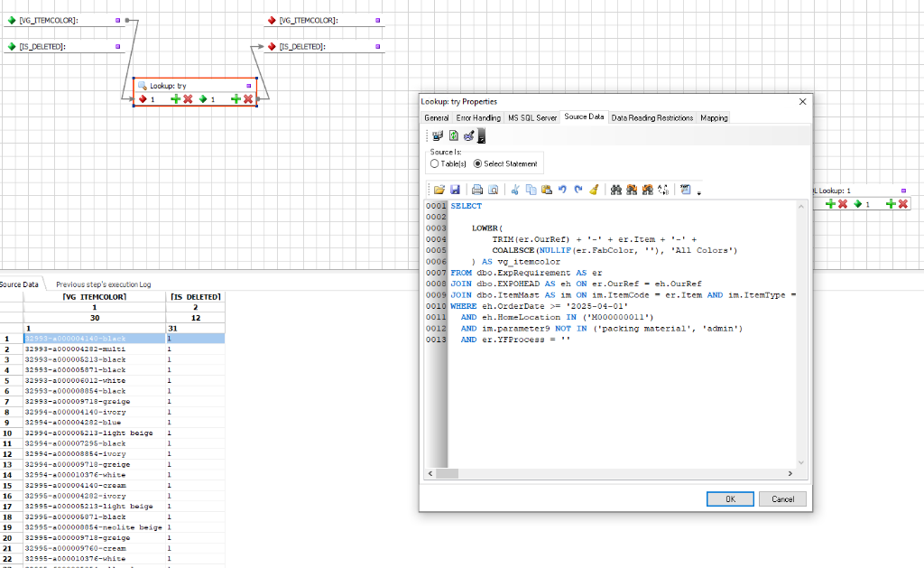The height and width of the screenshot is (568, 924).
Task: Click the black server tower icon
Action: tap(482, 136)
